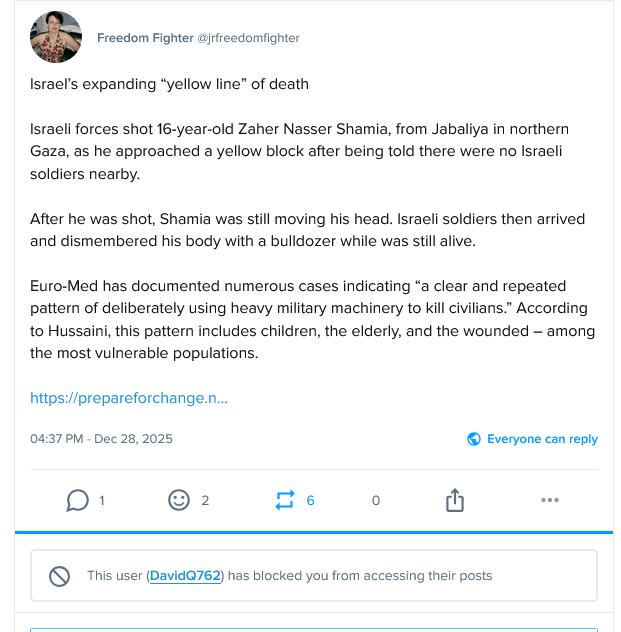Click the 04:37 PM post timestamp
Image resolution: width=621 pixels, height=632 pixels.
click(x=101, y=439)
